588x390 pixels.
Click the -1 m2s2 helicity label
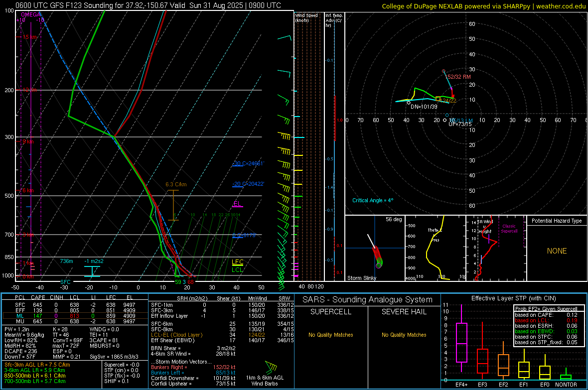click(94, 261)
